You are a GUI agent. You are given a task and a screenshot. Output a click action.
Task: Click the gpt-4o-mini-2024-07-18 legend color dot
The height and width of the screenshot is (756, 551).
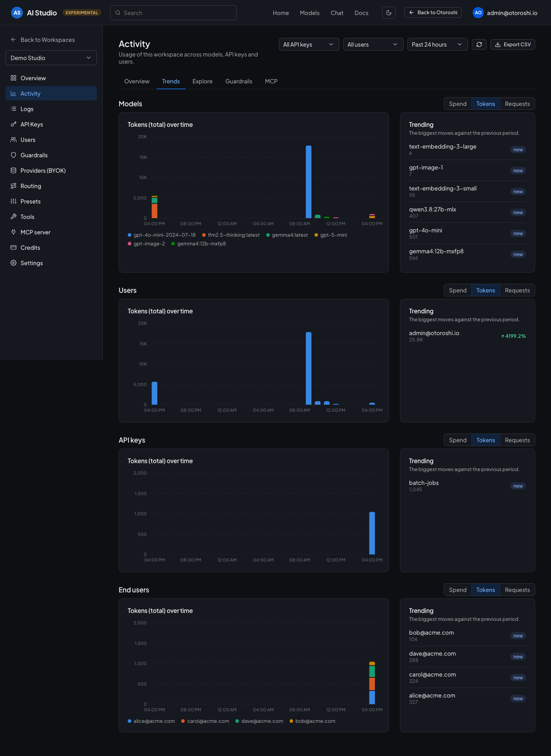coord(129,235)
